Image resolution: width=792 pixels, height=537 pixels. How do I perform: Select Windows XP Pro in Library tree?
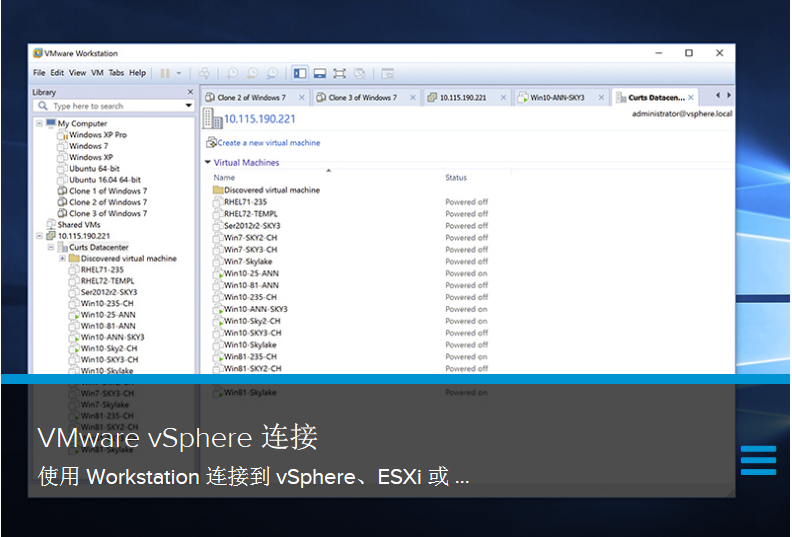coord(98,134)
